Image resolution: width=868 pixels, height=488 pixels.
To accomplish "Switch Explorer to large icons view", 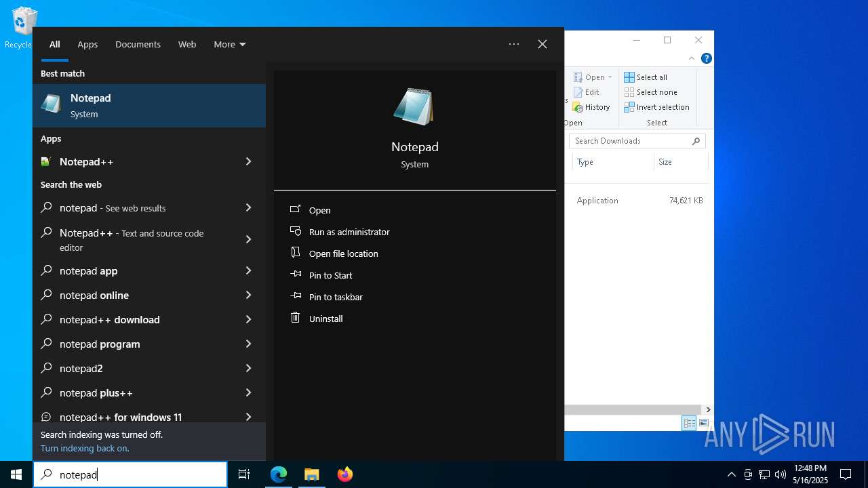I will 704,423.
